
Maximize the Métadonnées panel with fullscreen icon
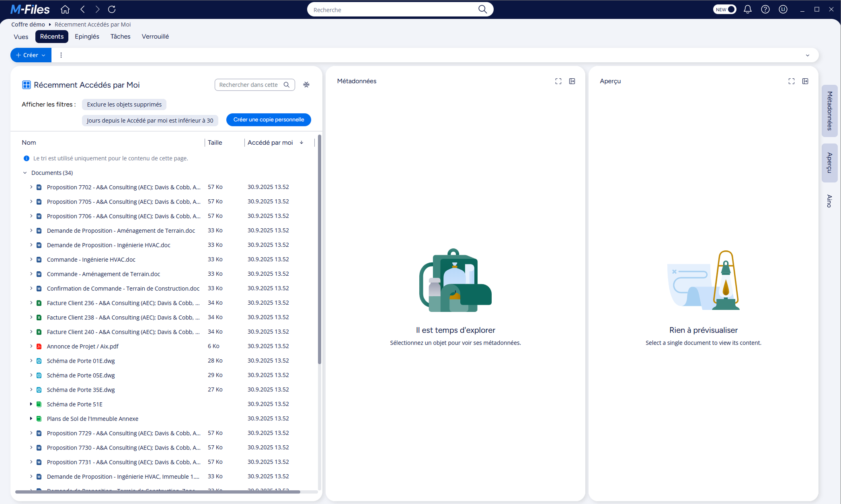coord(558,81)
